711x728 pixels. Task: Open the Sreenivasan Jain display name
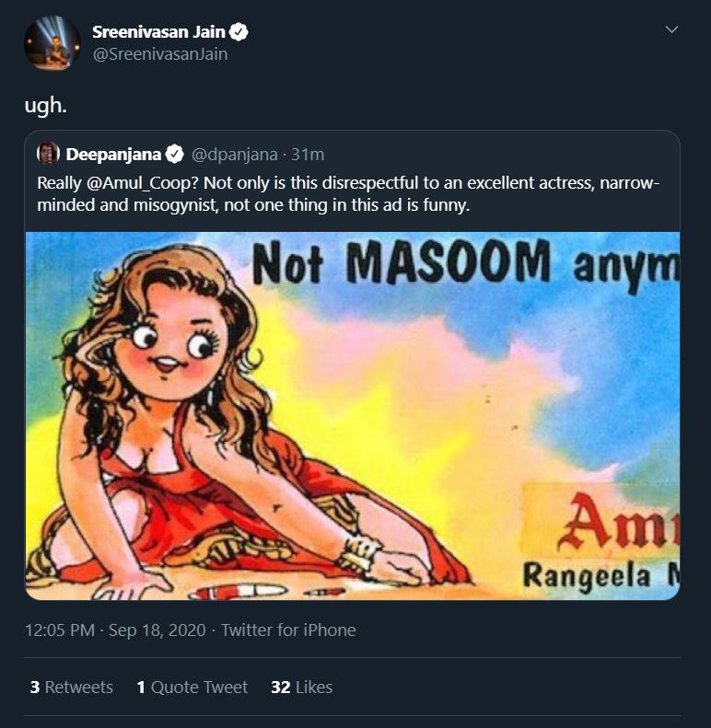click(158, 32)
